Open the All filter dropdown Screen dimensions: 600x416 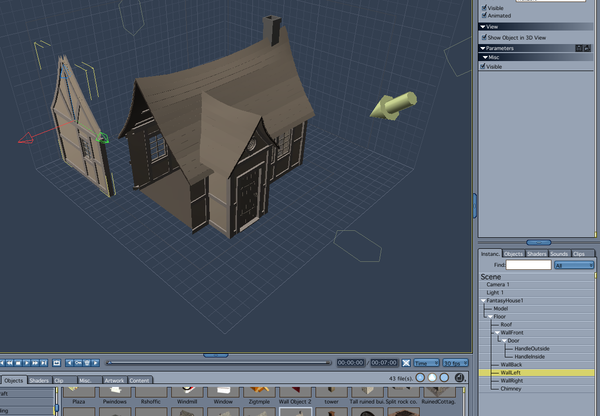click(574, 265)
